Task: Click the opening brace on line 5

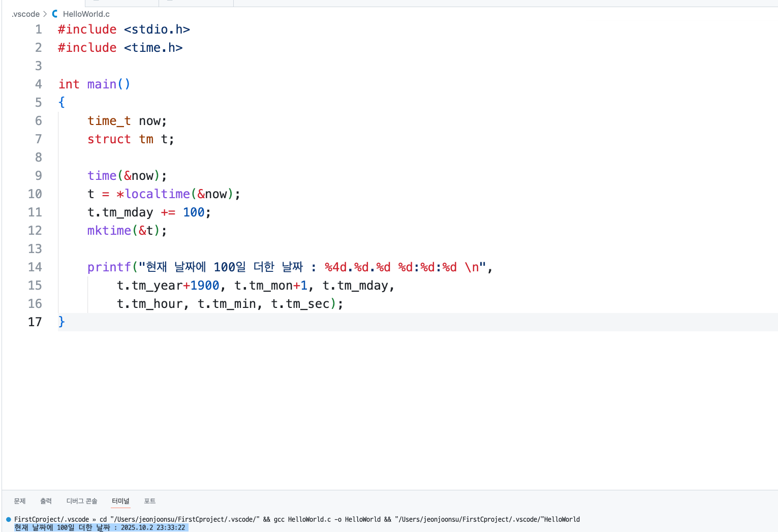Action: point(61,103)
